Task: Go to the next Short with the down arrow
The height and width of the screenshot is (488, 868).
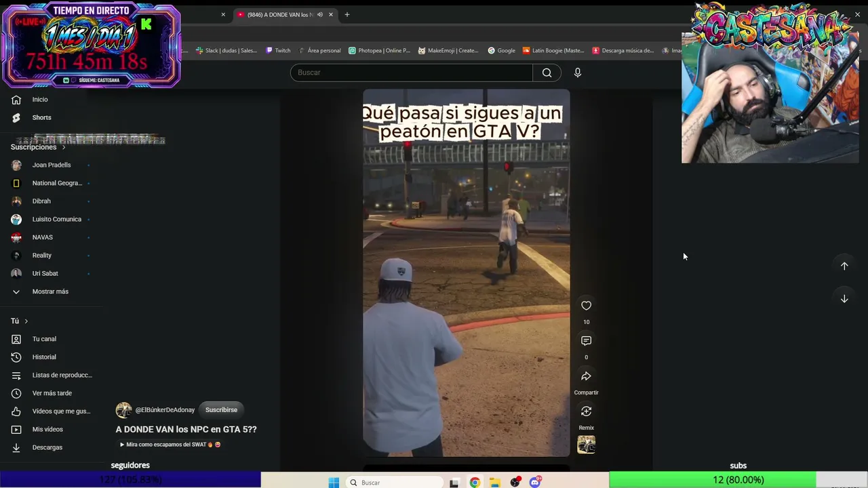Action: click(844, 298)
